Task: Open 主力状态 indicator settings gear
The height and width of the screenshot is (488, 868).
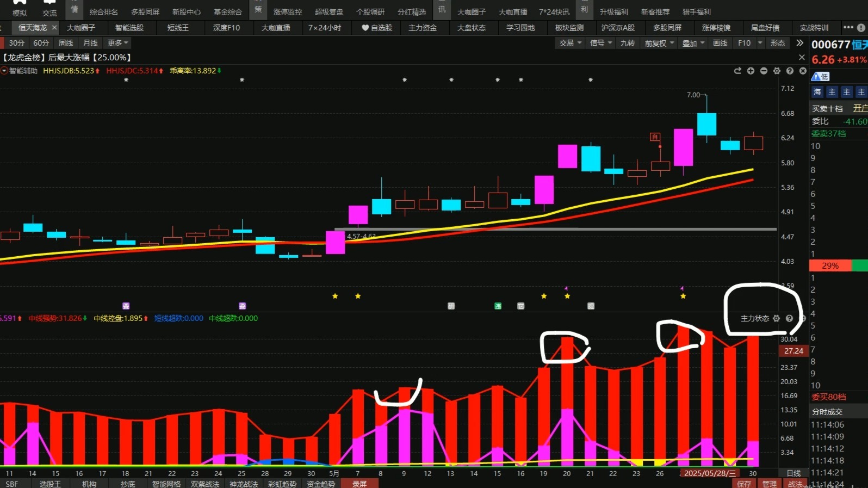Action: coord(777,318)
